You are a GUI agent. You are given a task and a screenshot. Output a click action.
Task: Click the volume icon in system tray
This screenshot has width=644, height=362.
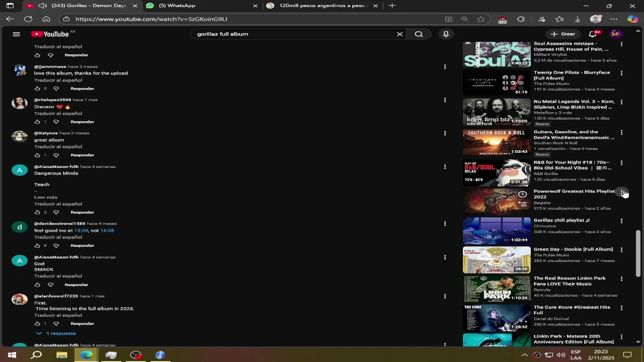coord(561,355)
